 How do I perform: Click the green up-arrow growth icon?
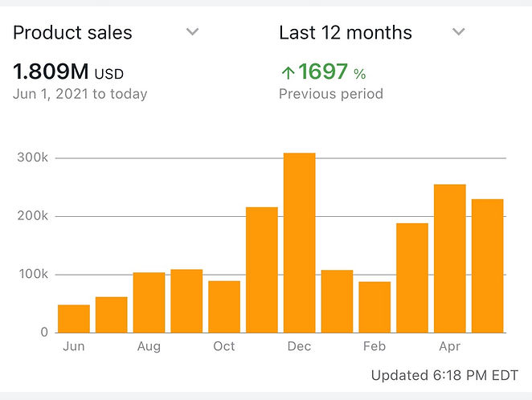pos(287,73)
